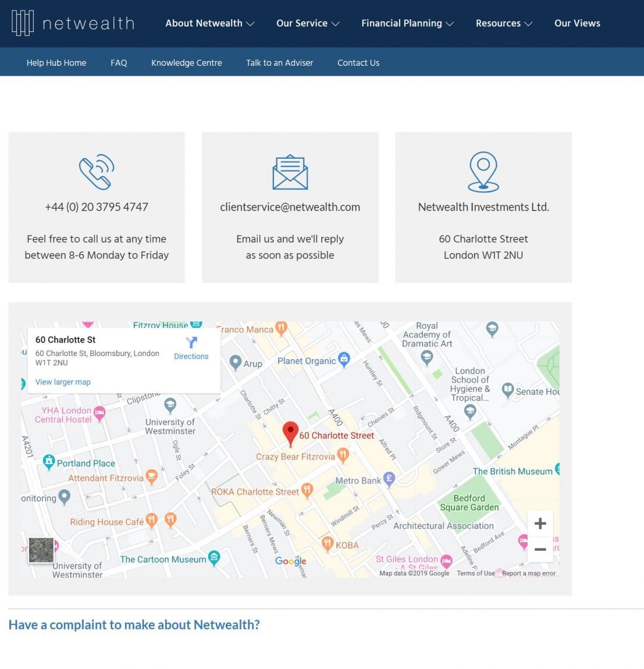Click the Arup location marker

click(235, 362)
